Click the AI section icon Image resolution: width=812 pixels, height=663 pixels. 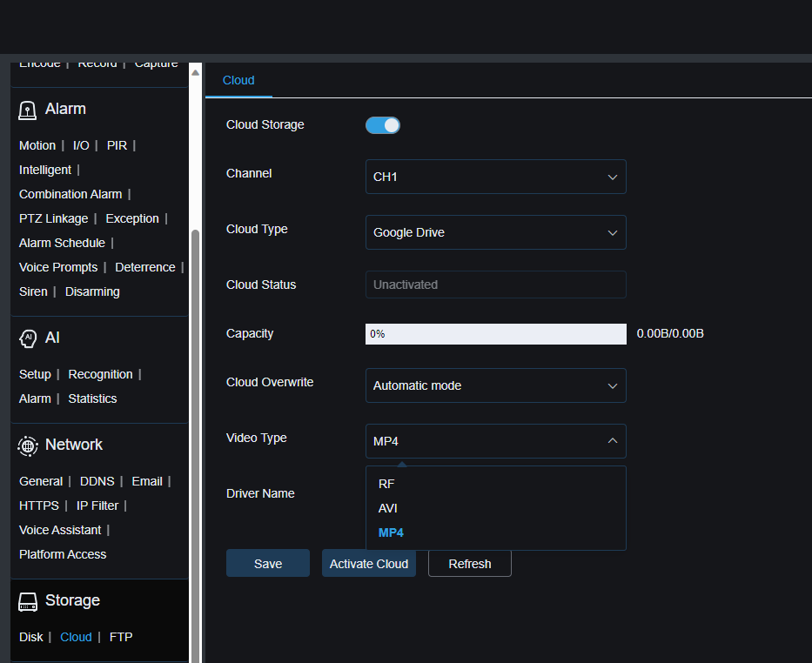tap(28, 338)
